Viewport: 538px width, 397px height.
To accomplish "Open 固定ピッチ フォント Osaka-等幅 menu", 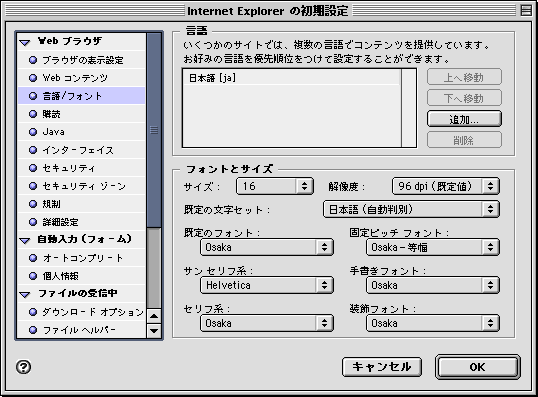I will coord(433,247).
